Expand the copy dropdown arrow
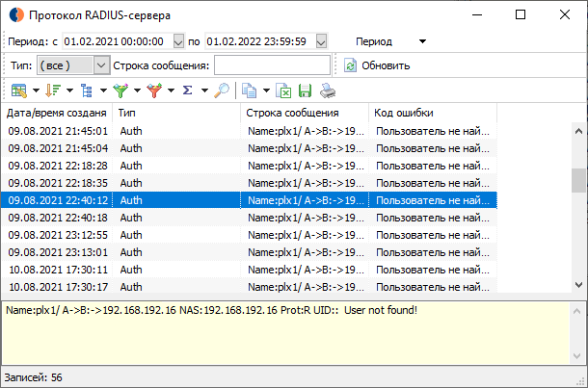Image resolution: width=588 pixels, height=388 pixels. pyautogui.click(x=266, y=91)
